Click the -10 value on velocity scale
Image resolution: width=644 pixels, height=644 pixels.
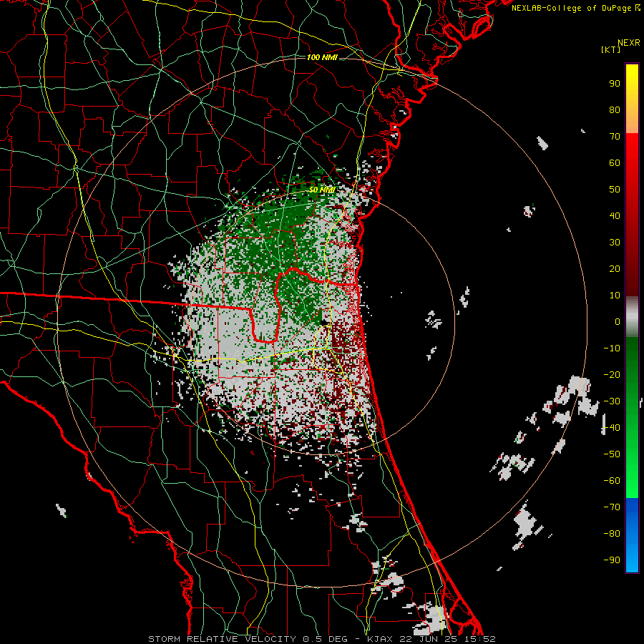point(612,348)
